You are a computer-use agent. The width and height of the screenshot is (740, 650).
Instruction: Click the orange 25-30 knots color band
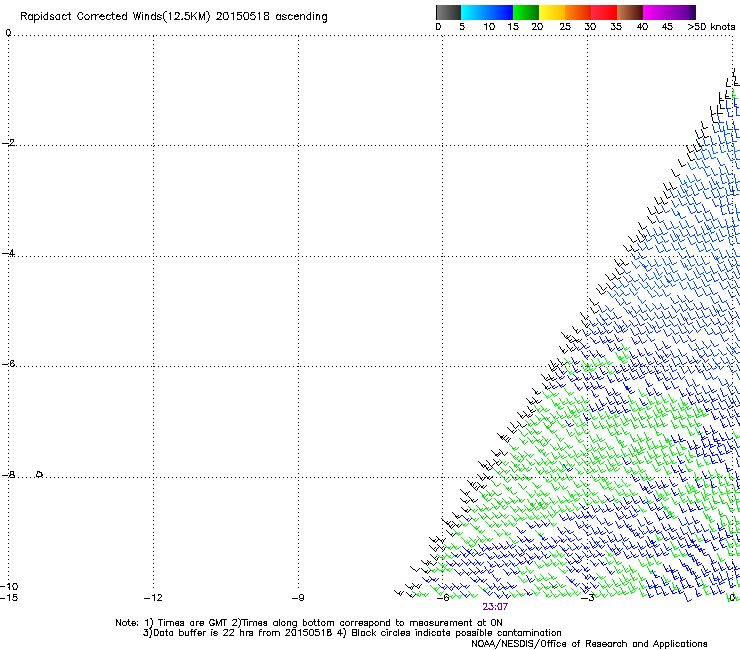tap(578, 12)
